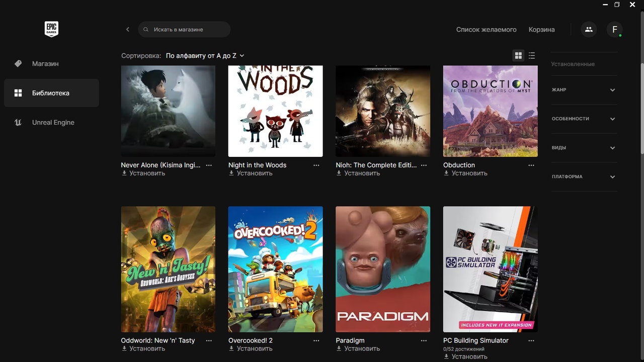
Task: Go back with the left arrow
Action: click(x=128, y=29)
